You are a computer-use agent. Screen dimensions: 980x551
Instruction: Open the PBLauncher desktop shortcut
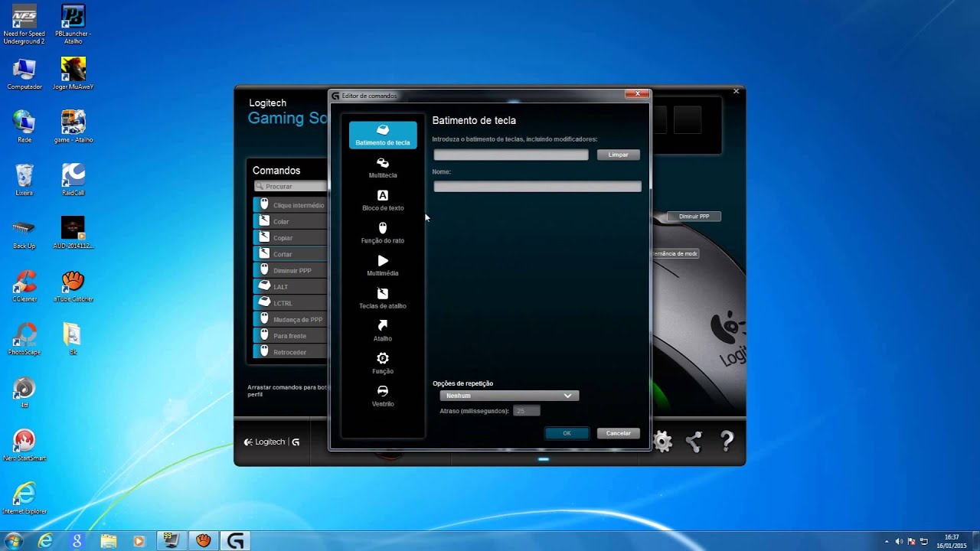(73, 24)
